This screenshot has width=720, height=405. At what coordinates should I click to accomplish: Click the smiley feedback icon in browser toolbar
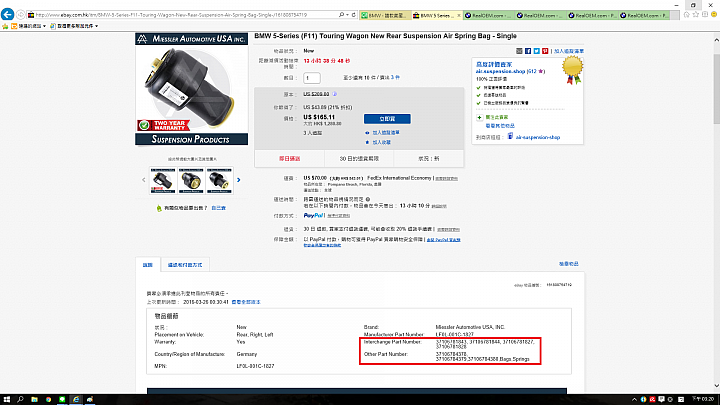tap(714, 15)
